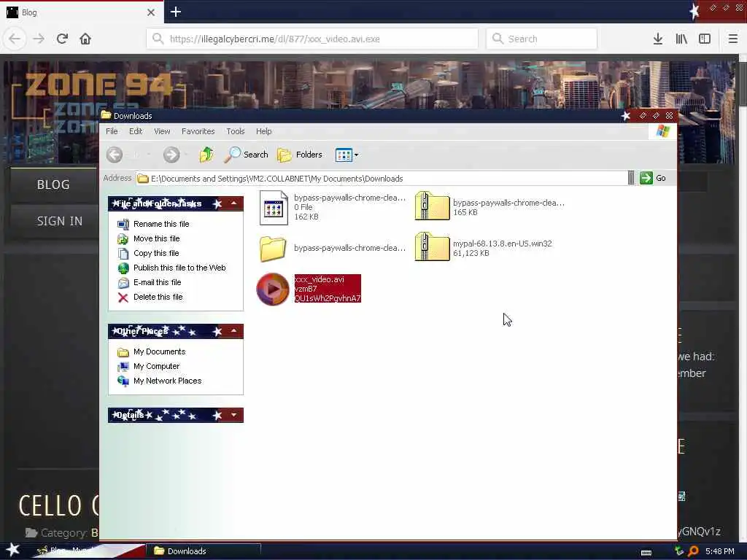Click the BLOG site navigation button
The height and width of the screenshot is (560, 747).
tap(53, 184)
